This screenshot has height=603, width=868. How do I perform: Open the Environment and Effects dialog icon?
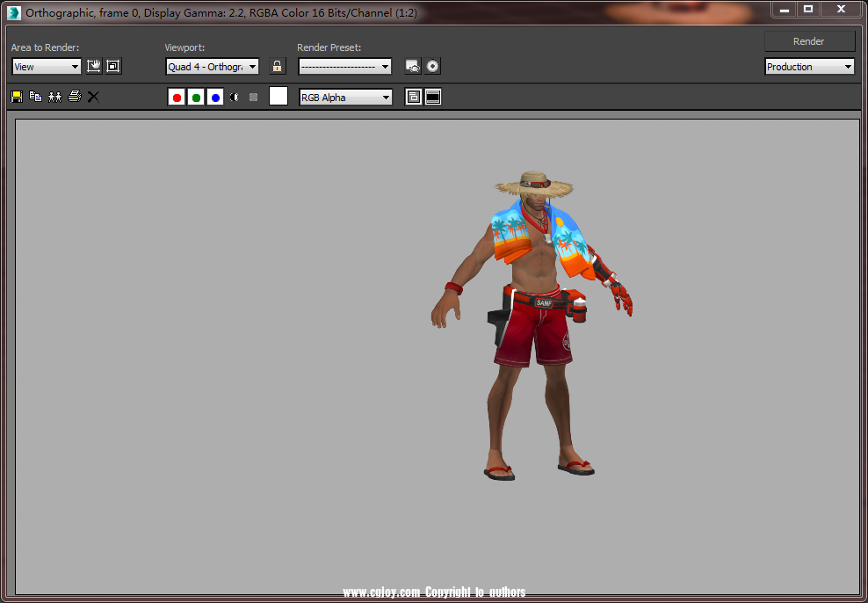tap(433, 67)
